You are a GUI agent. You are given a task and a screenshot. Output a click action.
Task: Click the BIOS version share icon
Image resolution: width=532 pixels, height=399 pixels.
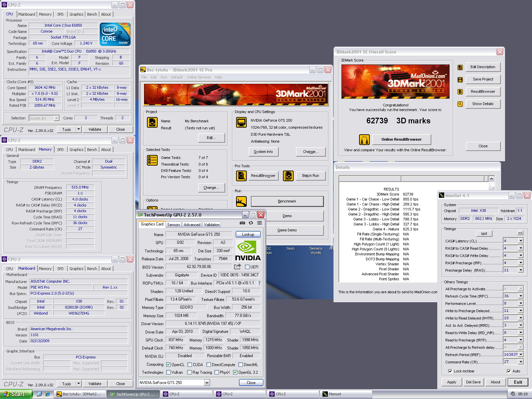[237, 267]
